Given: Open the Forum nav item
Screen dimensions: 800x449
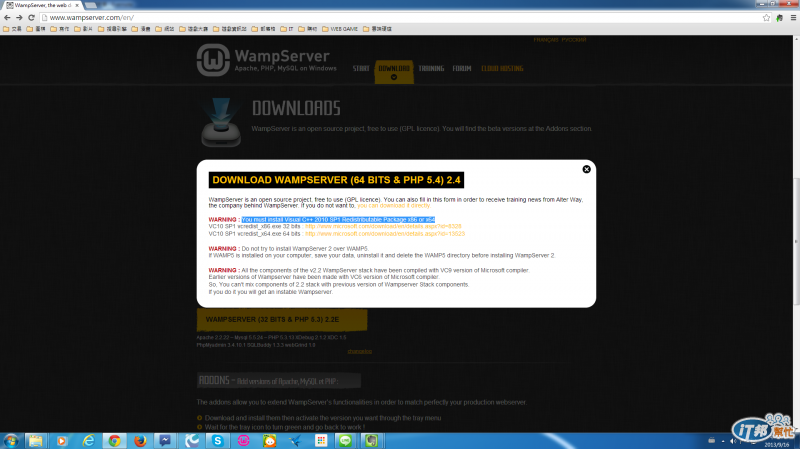Looking at the screenshot, I should point(462,68).
